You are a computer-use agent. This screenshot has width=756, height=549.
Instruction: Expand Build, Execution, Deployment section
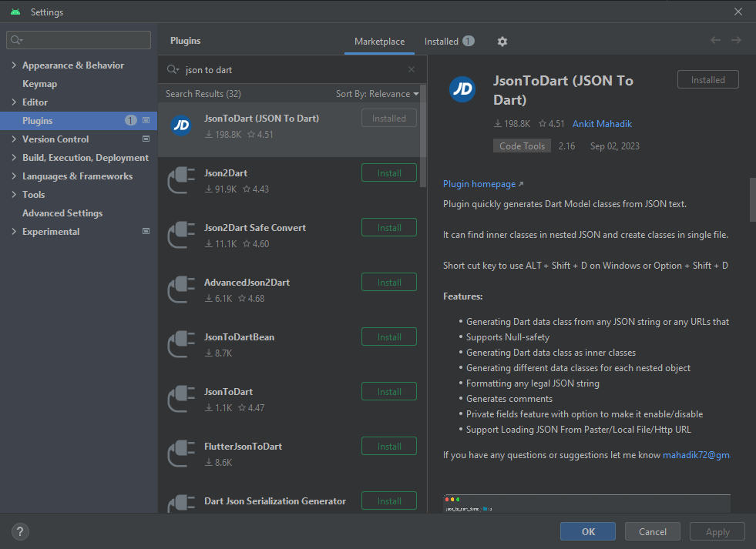(x=14, y=158)
